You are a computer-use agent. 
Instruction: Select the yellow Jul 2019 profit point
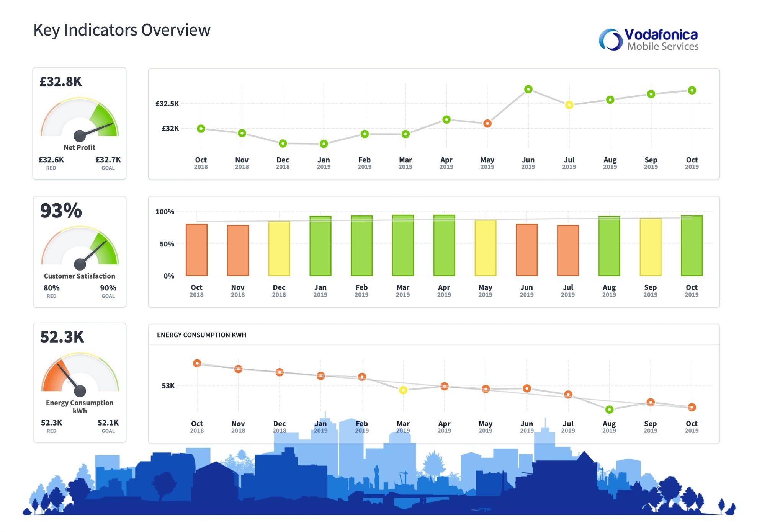[x=569, y=105]
